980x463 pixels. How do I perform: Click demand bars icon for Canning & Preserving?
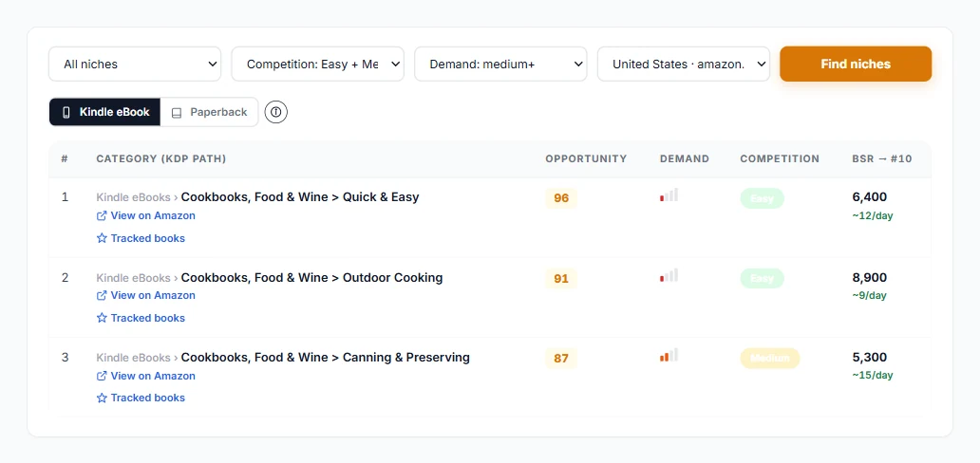tap(669, 356)
